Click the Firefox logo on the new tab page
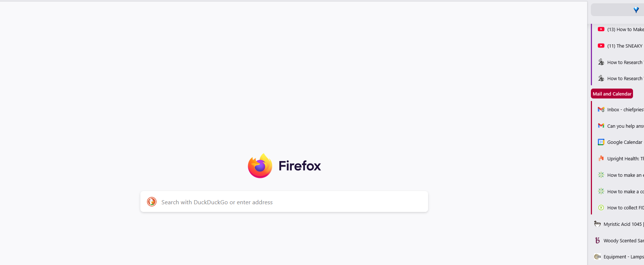 click(x=260, y=165)
